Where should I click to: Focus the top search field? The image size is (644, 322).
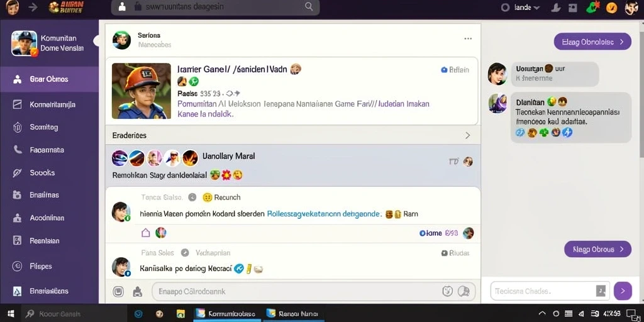215,7
